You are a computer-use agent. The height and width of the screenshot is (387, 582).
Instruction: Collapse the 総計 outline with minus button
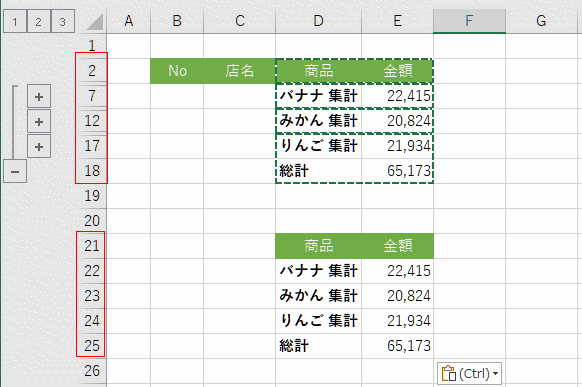[x=15, y=171]
